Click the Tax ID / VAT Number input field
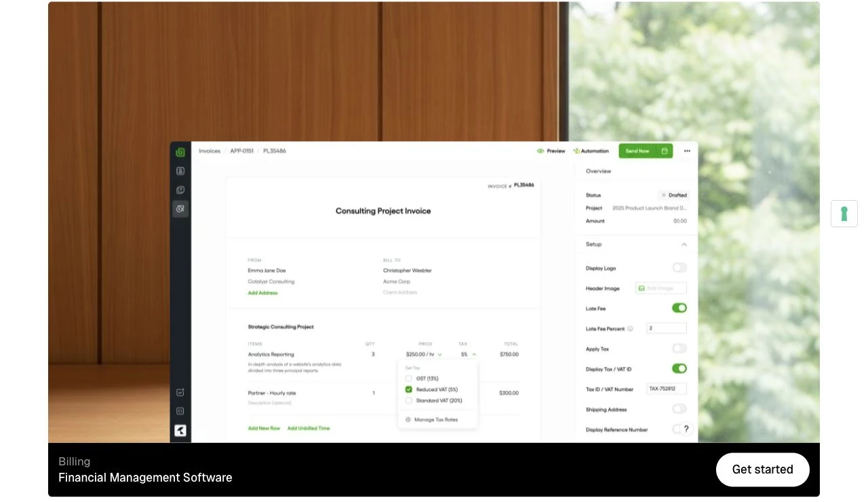Image resolution: width=868 pixels, height=502 pixels. pyautogui.click(x=667, y=389)
